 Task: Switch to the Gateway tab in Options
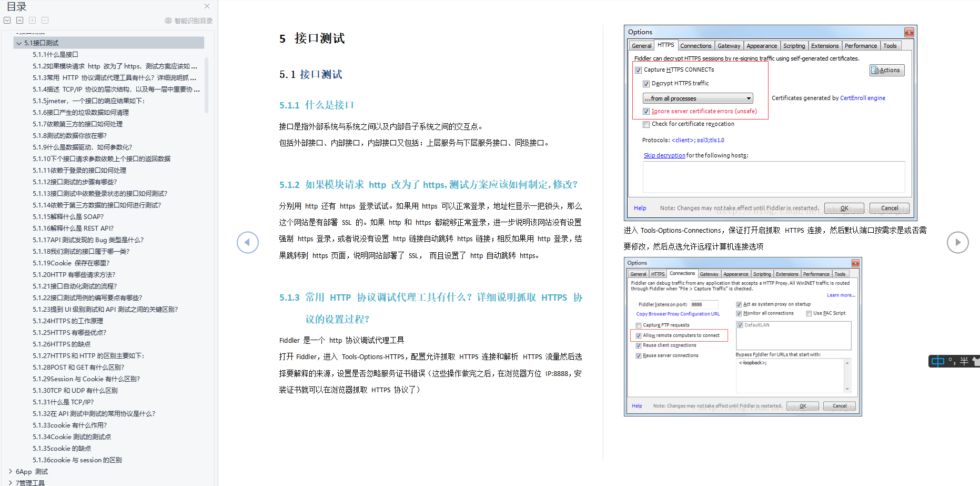click(x=729, y=45)
